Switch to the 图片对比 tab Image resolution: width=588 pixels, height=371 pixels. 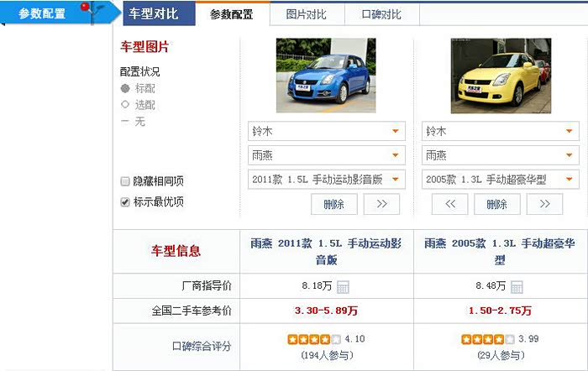click(x=307, y=14)
